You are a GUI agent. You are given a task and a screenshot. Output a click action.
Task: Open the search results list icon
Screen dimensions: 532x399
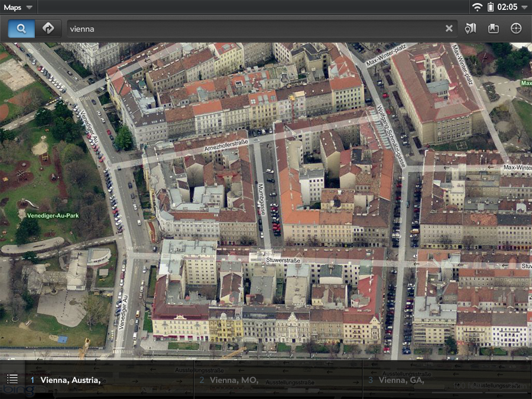click(12, 379)
